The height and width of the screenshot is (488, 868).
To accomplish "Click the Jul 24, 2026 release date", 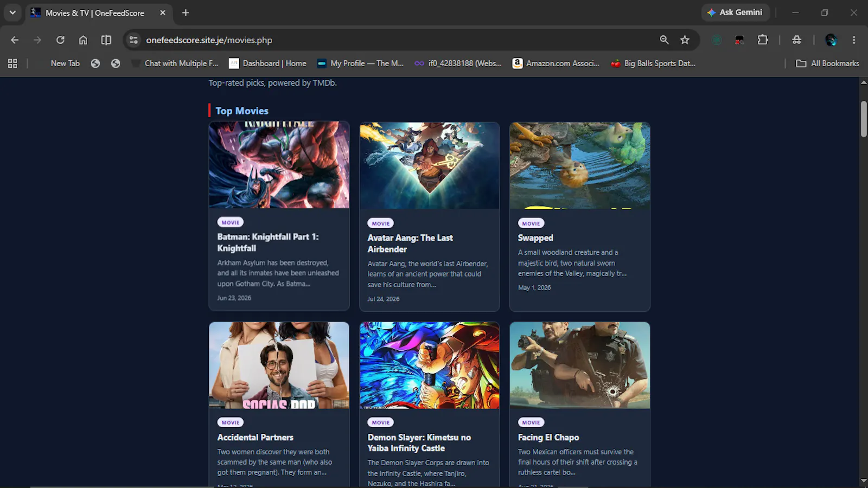I will (x=384, y=299).
